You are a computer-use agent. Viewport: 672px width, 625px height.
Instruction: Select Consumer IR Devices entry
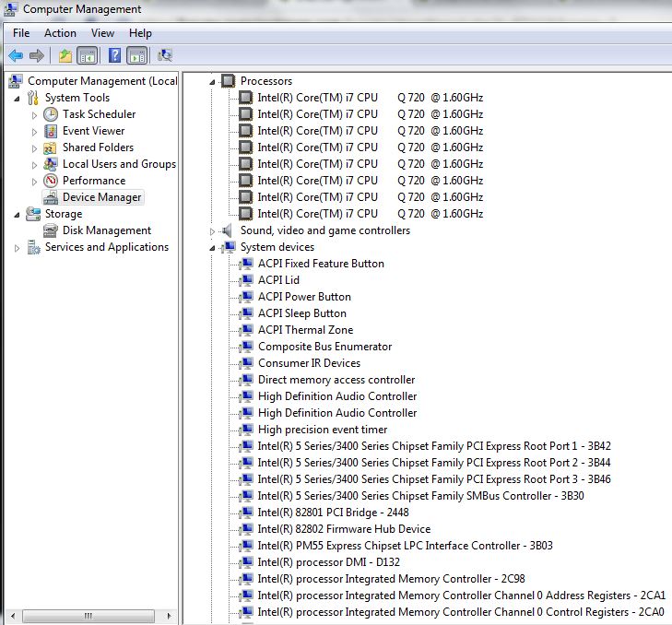(x=309, y=363)
